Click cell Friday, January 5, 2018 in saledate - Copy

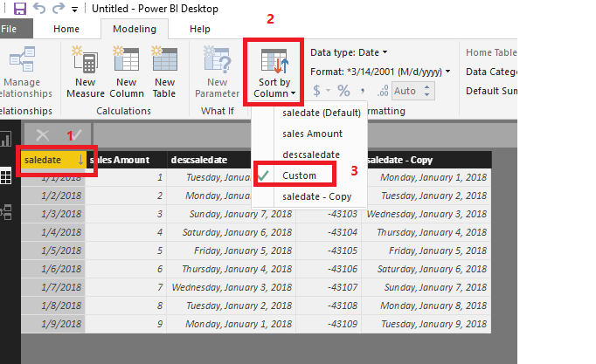click(x=426, y=251)
